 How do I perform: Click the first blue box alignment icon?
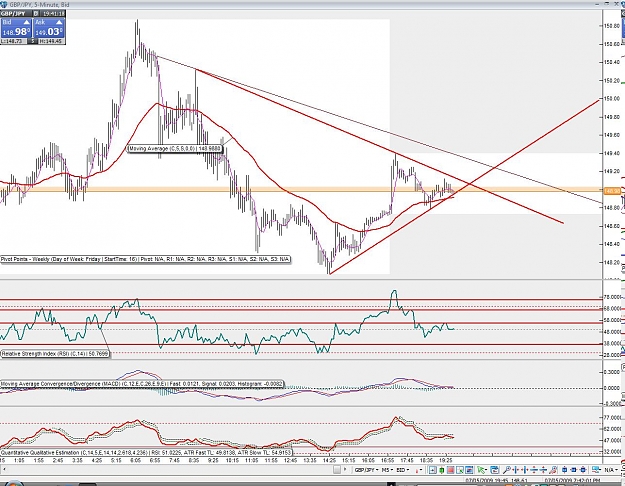[564, 470]
